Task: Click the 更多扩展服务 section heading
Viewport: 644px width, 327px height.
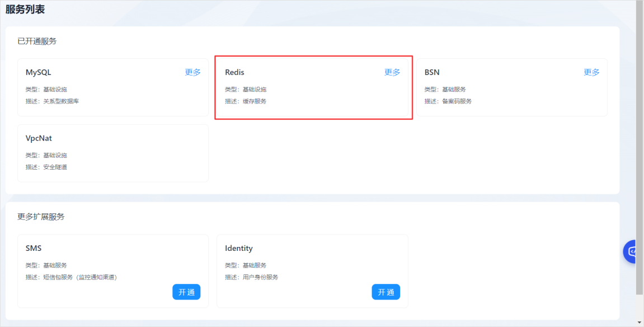Action: pos(41,217)
